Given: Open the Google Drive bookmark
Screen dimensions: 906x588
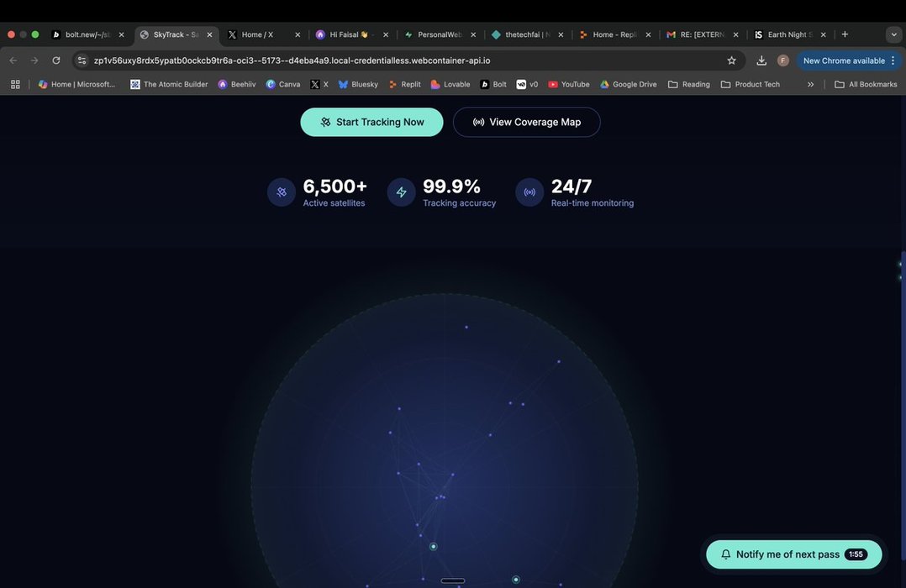Looking at the screenshot, I should (628, 84).
